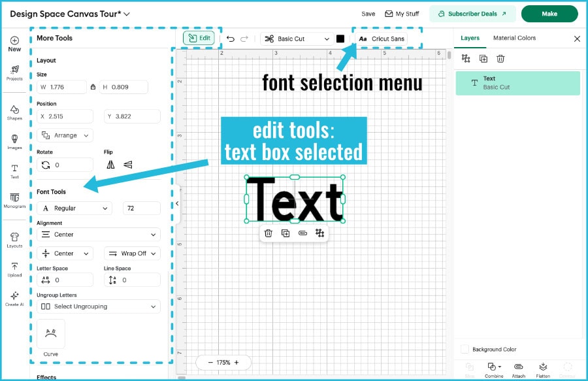
Task: Open the vertical Center alignment dropdown
Action: pos(65,254)
